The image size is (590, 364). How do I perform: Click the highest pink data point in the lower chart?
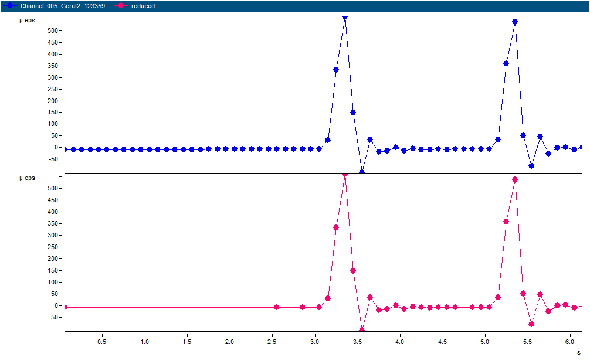pyautogui.click(x=345, y=174)
